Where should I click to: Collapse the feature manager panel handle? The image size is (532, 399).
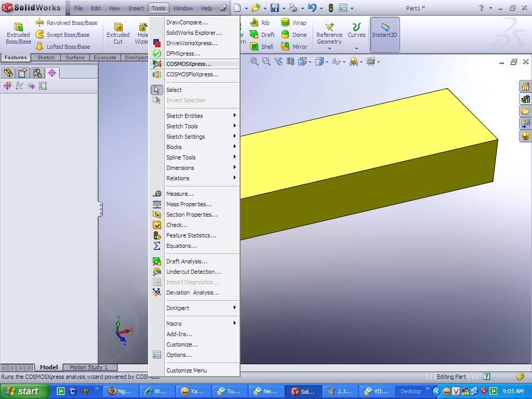click(100, 209)
